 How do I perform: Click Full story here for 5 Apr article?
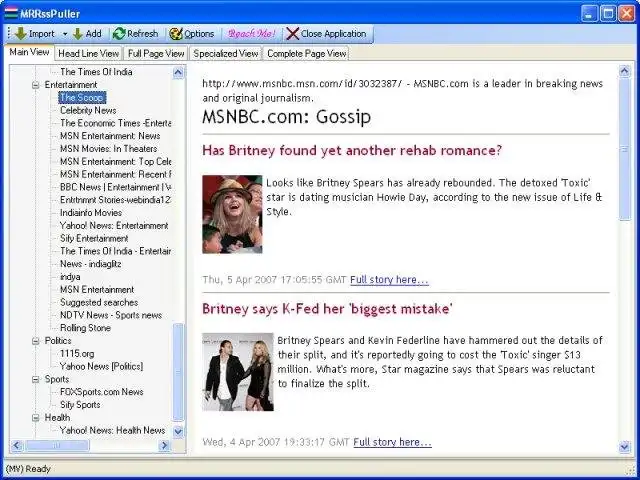(x=389, y=280)
